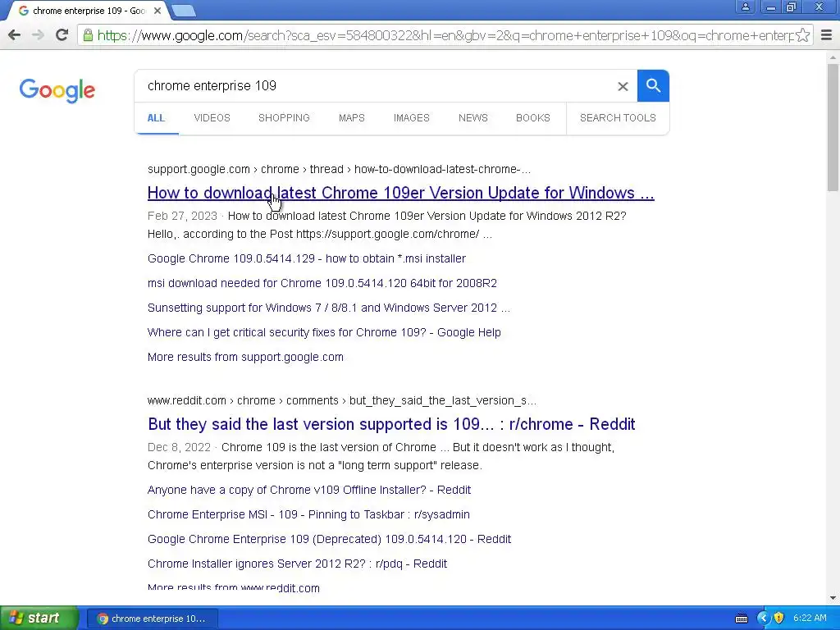
Task: Click More results from support.google.com
Action: pos(245,358)
